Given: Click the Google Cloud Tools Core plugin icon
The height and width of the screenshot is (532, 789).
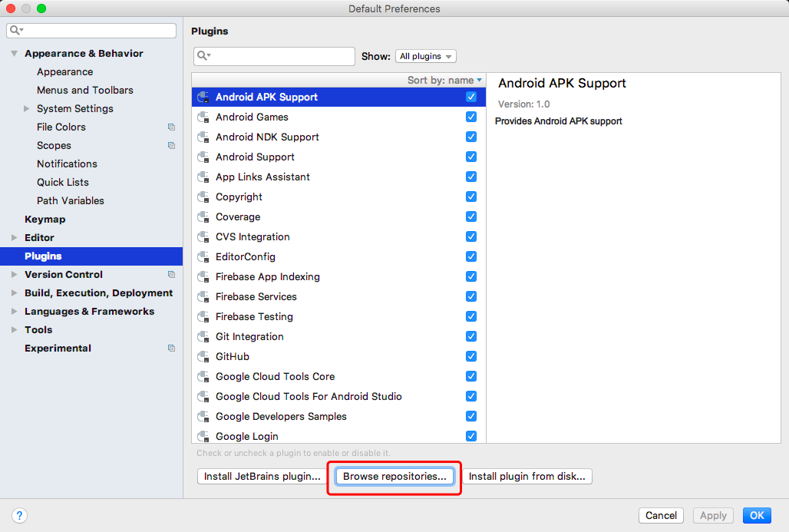Looking at the screenshot, I should click(203, 376).
